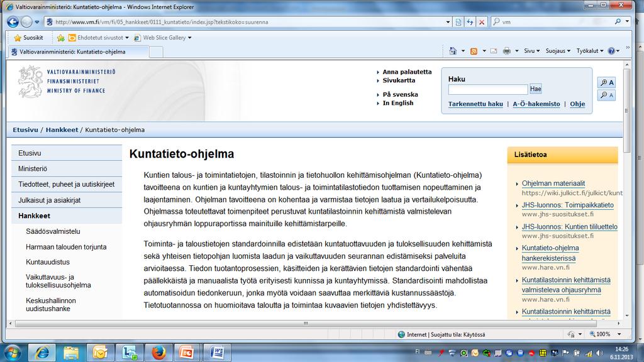Open the recent pages dropdown arrow
This screenshot has height=362, width=644.
click(x=37, y=22)
